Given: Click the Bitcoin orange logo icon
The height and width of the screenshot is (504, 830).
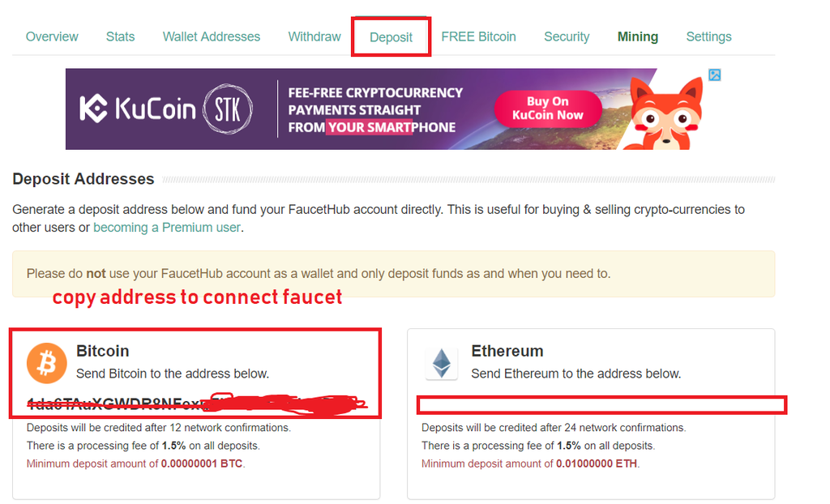Looking at the screenshot, I should coord(47,362).
